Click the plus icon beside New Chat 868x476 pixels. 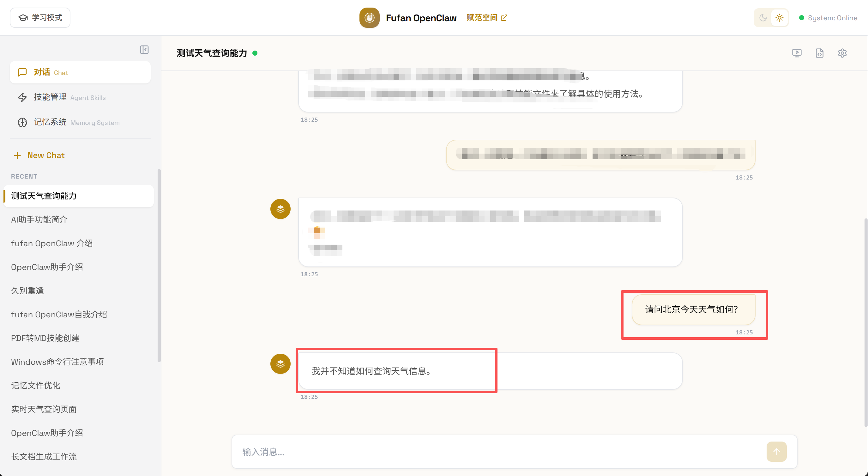(17, 155)
